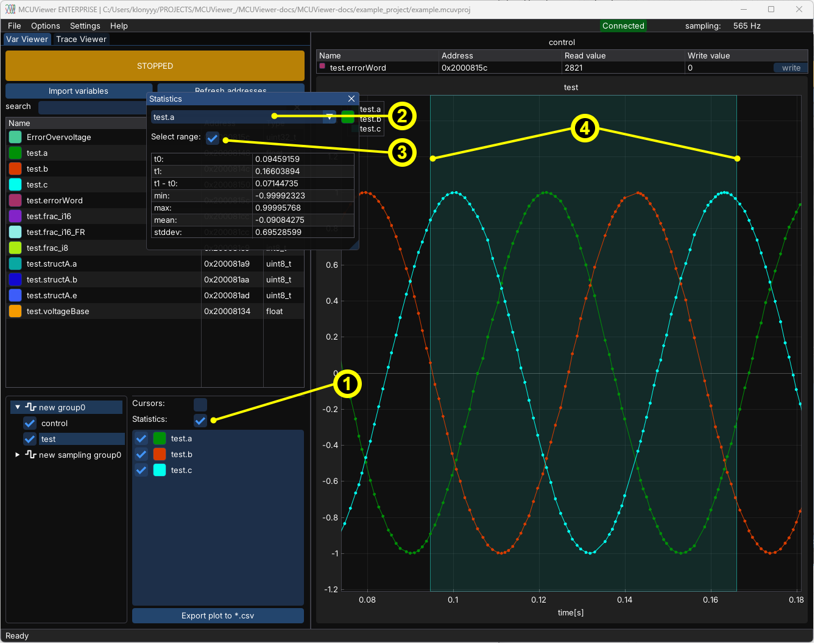
Task: Click Export plot to *.csv button
Action: [x=217, y=615]
